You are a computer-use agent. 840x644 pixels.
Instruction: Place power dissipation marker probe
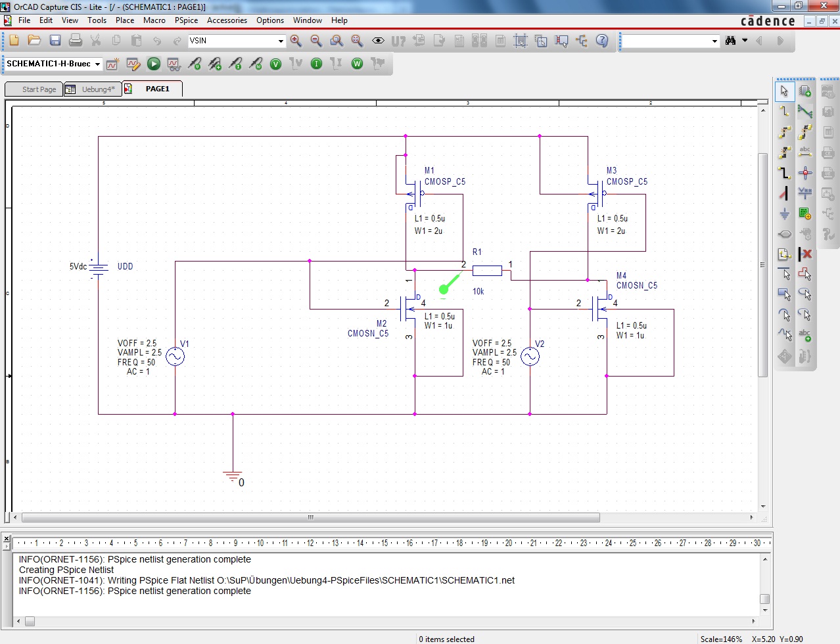pyautogui.click(x=256, y=64)
